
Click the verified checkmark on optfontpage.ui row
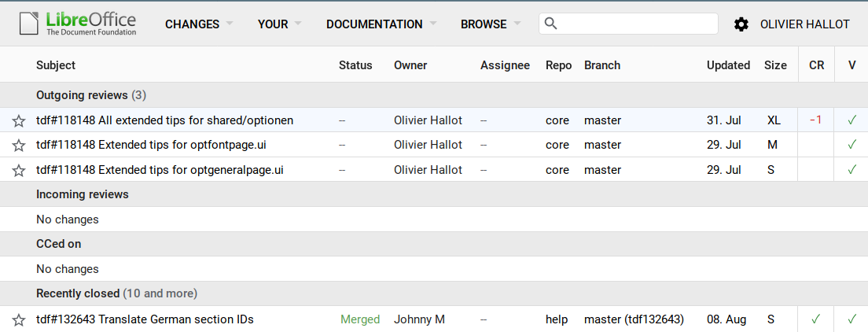[851, 145]
